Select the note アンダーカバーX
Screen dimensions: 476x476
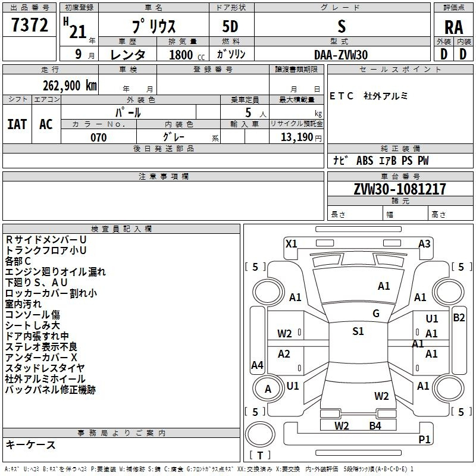coord(41,358)
